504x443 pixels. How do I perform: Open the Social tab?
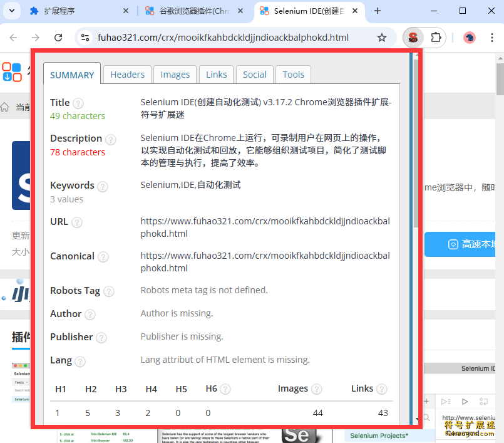pos(254,74)
